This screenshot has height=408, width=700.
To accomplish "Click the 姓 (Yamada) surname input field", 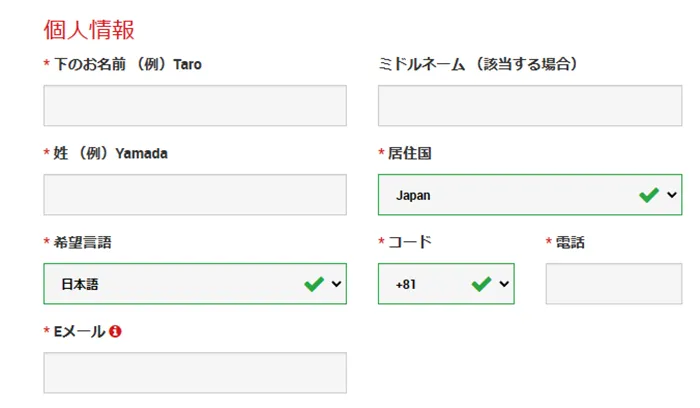I will pos(195,195).
